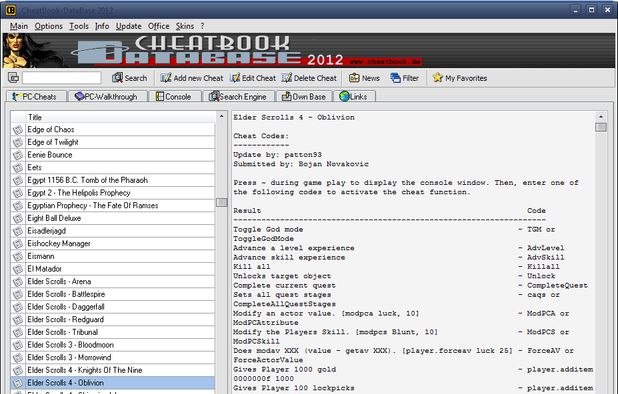Switch to the Search Engine tab
Image resolution: width=618 pixels, height=394 pixels.
tap(238, 97)
